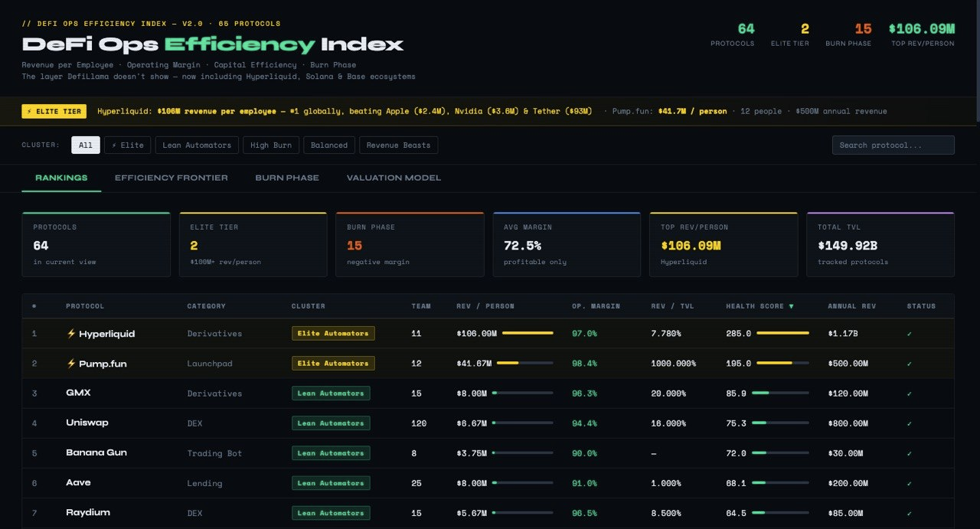Screen dimensions: 980x529
Task: Click the status checkmark in Hyperliquid row
Action: 910,334
